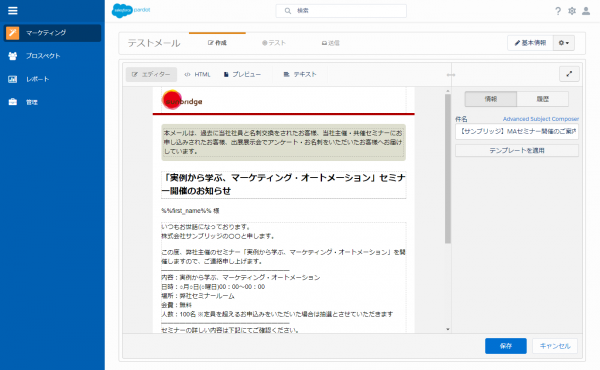Select the テキスト view tab

point(300,74)
